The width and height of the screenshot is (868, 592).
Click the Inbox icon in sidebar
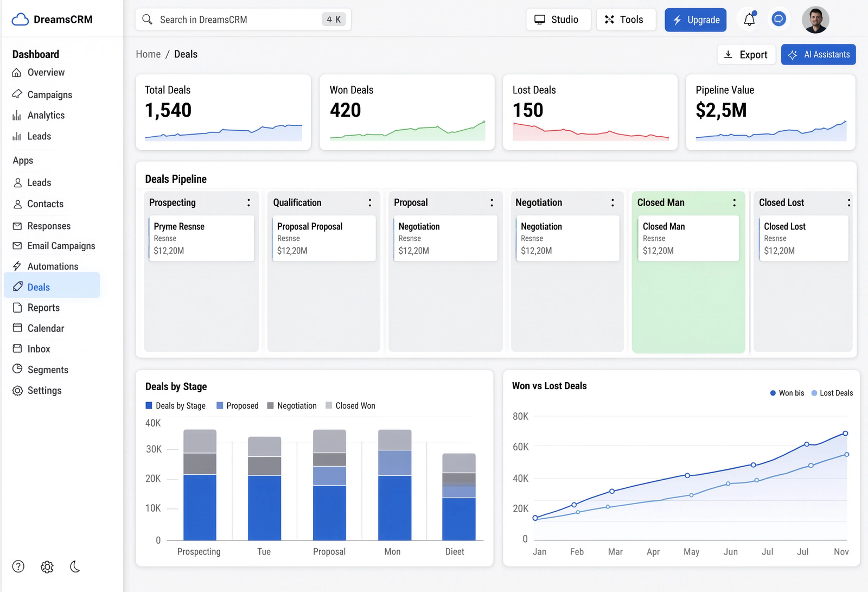point(17,348)
